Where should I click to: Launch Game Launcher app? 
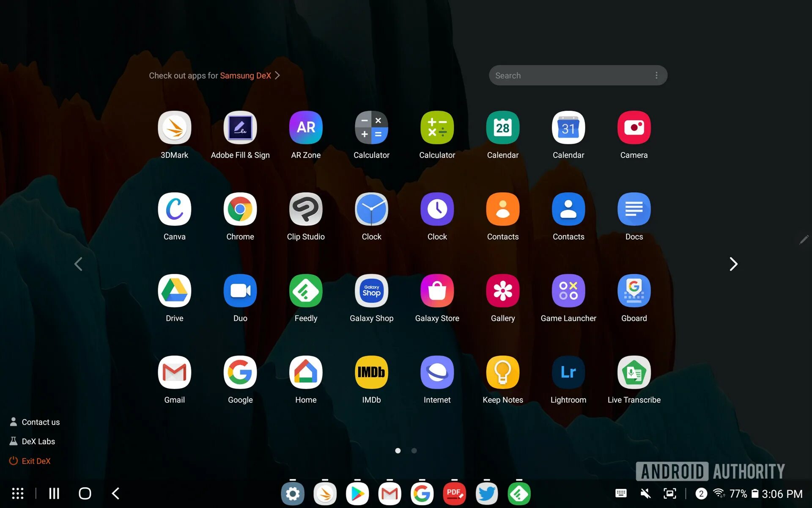568,291
